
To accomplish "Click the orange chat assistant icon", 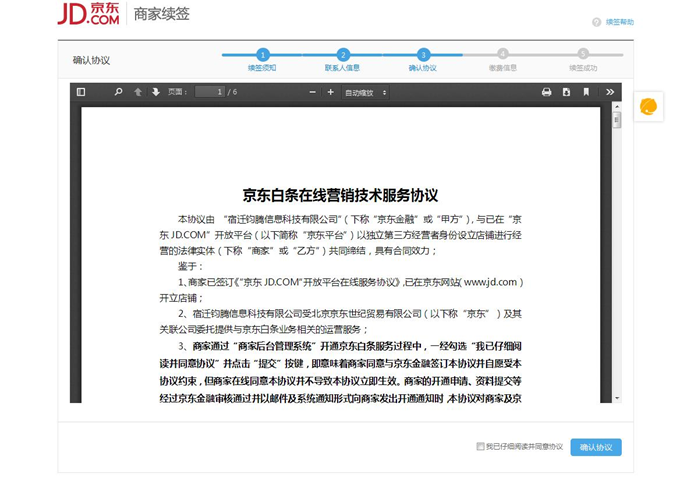I will tap(648, 107).
